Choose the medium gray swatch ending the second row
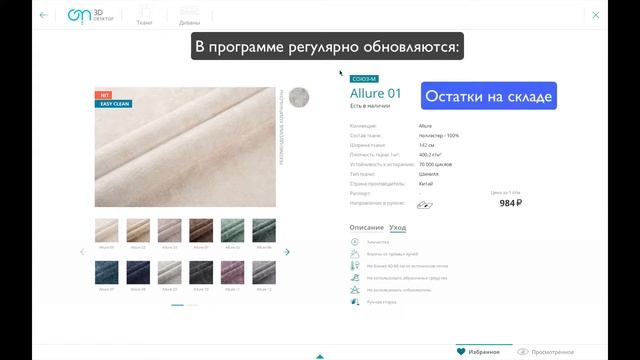This screenshot has width=640, height=360. 264,272
